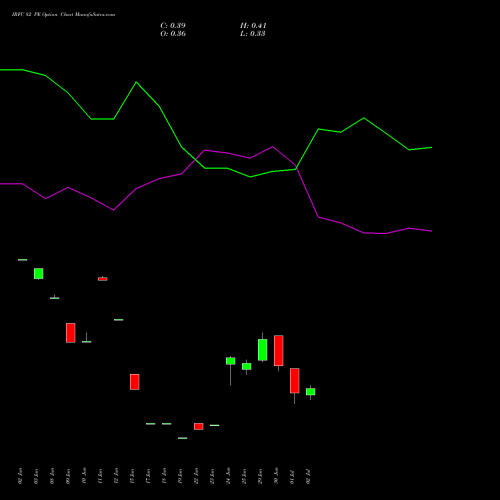Click the red candlestick for 15 Jun

[x=135, y=382]
